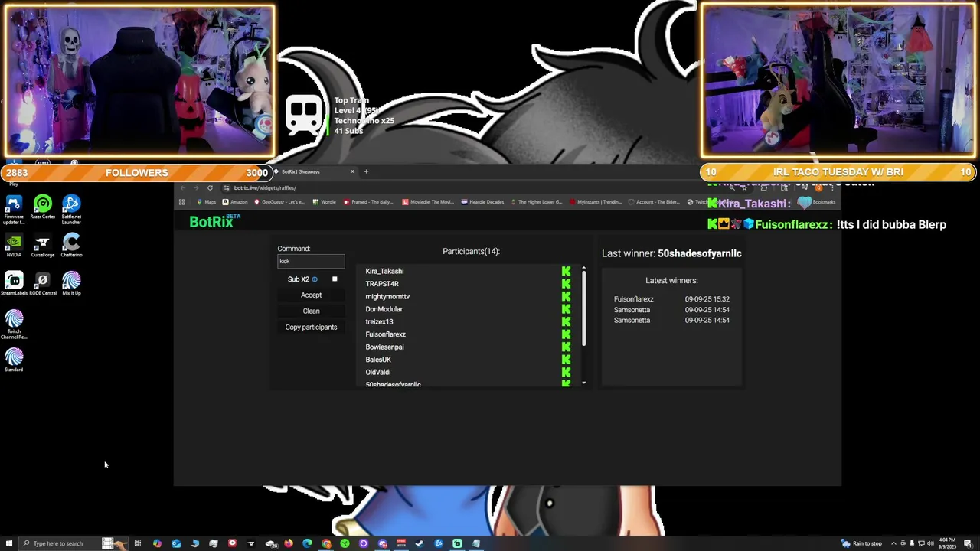
Task: Open the Windows Start menu
Action: (8, 543)
